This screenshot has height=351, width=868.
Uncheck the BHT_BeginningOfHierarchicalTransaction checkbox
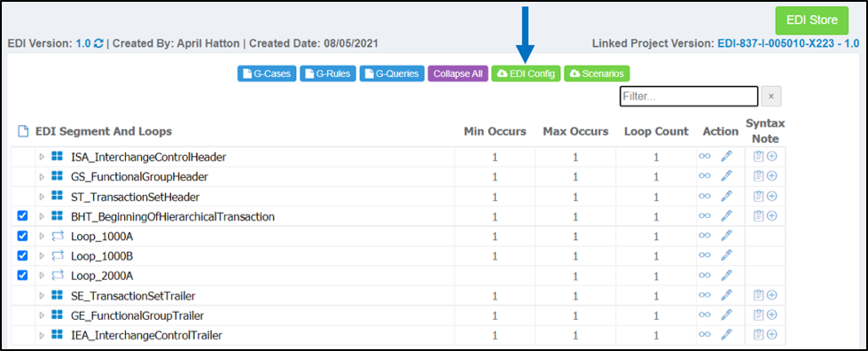23,216
